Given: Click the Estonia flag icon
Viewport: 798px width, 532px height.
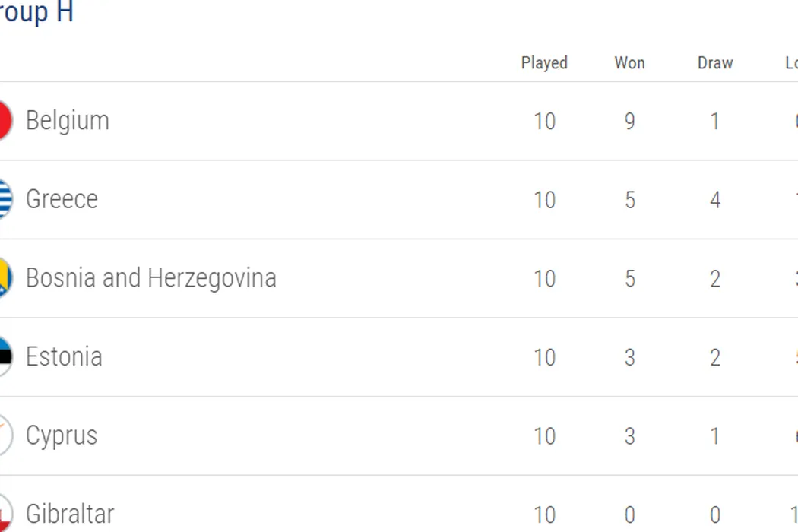Looking at the screenshot, I should point(5,357).
